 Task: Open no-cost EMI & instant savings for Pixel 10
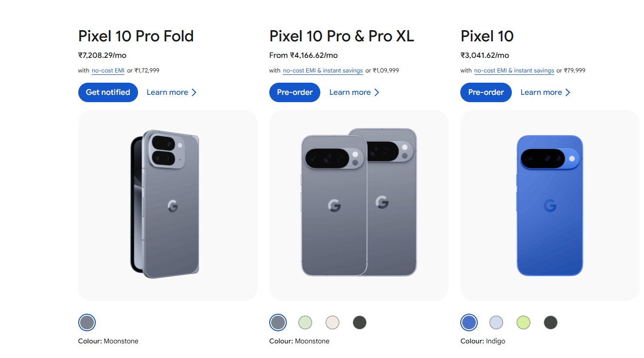coord(513,71)
